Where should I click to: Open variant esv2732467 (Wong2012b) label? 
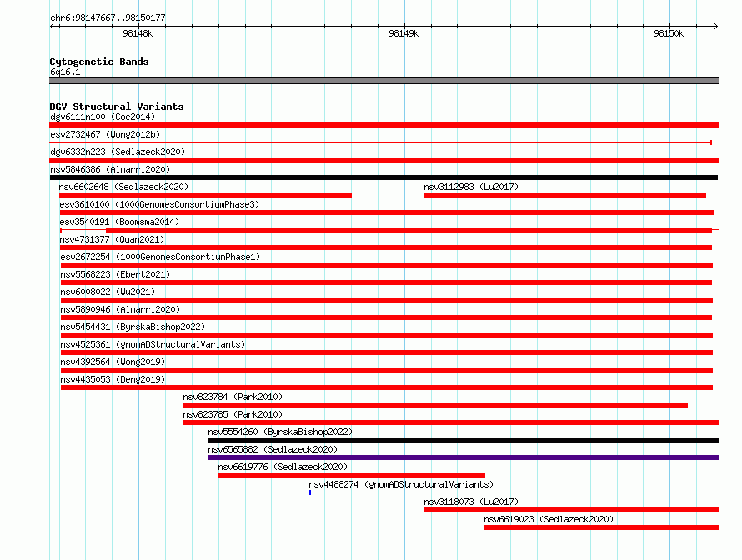point(105,134)
